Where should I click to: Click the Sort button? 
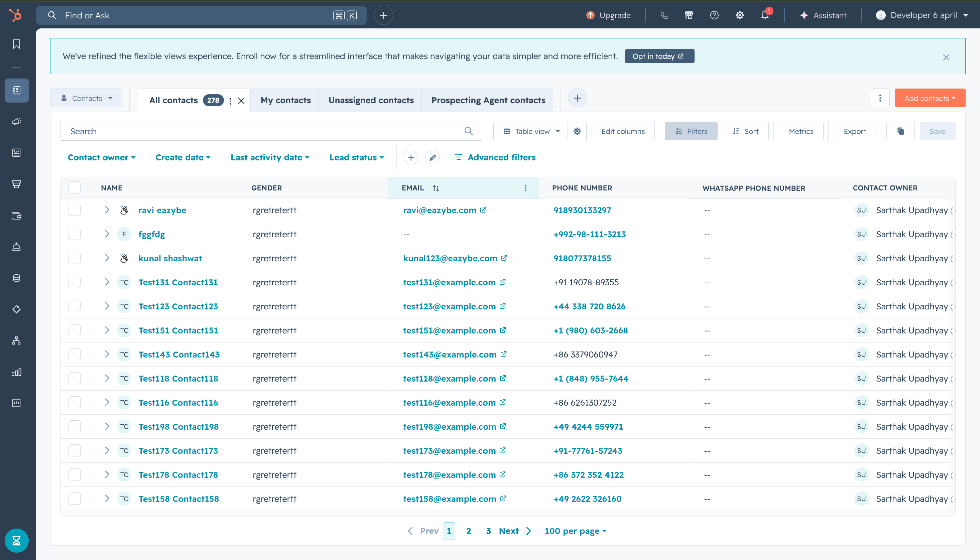tap(745, 131)
